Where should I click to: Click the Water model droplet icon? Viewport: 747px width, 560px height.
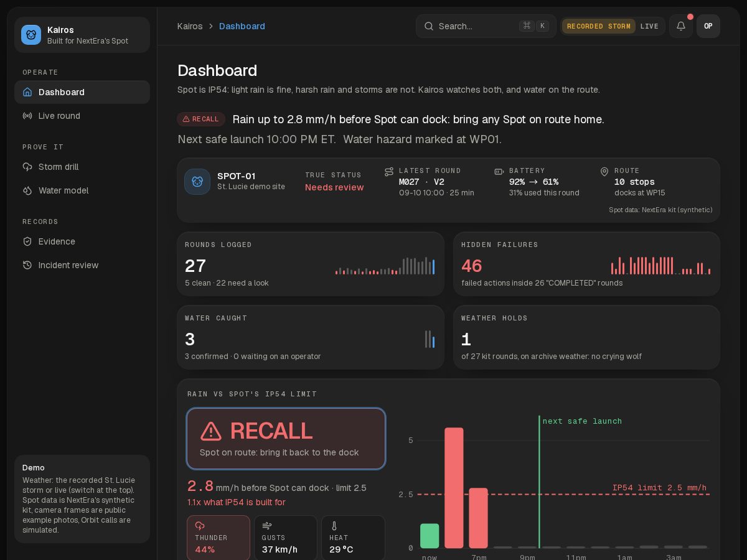tap(27, 190)
